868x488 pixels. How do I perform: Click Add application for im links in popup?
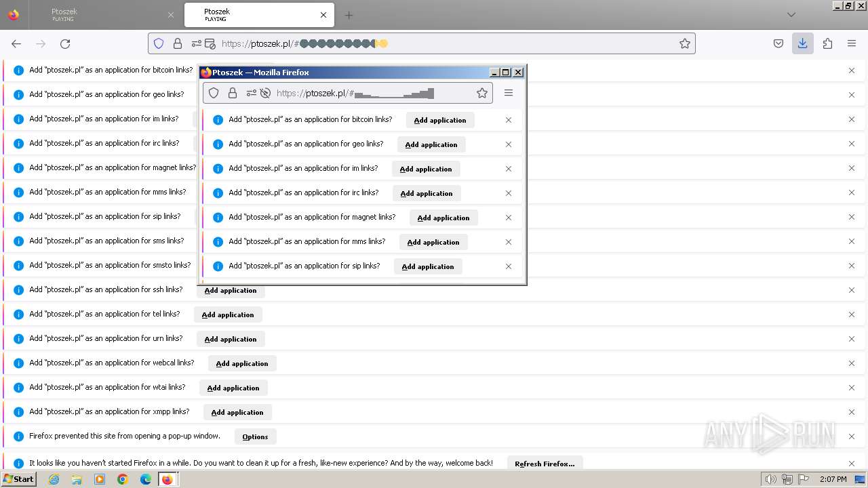pyautogui.click(x=426, y=169)
